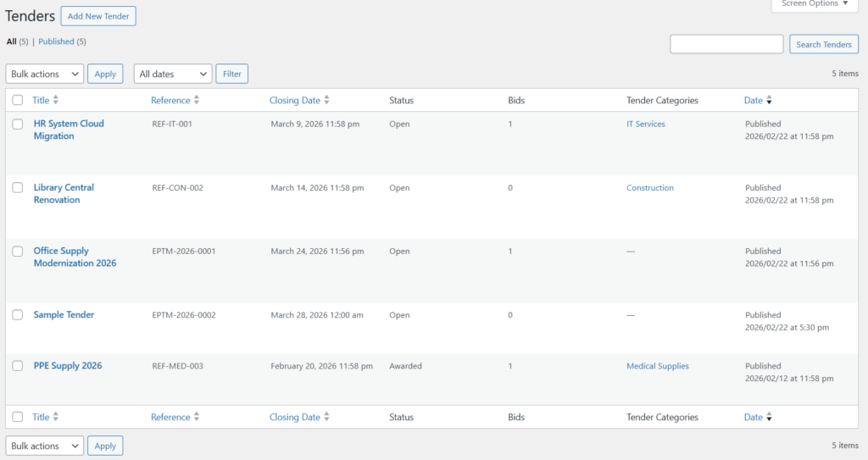Tick the Sample Tender row checkbox

coord(18,314)
